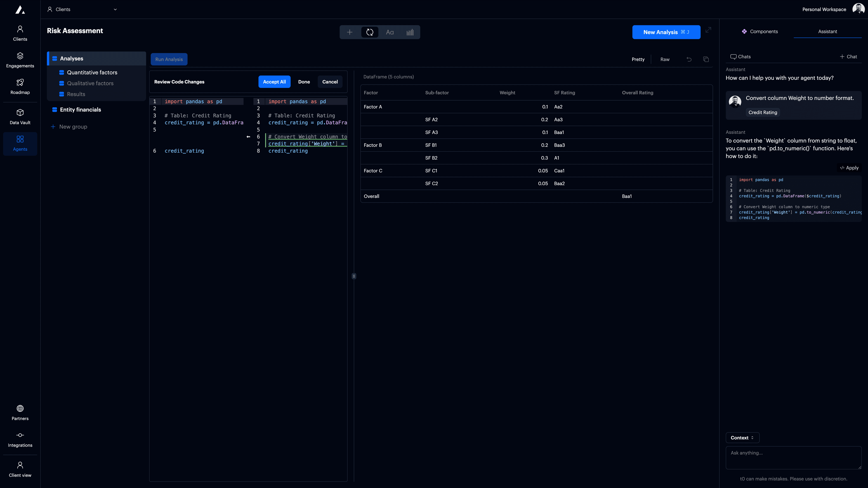Image resolution: width=868 pixels, height=488 pixels.
Task: Open the Qualitative factors item
Action: (90, 83)
